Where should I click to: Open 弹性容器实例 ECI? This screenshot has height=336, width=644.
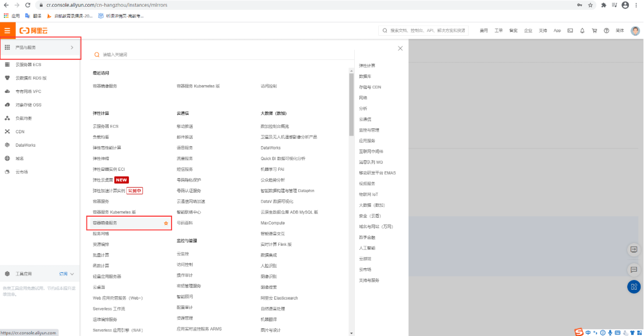point(108,169)
